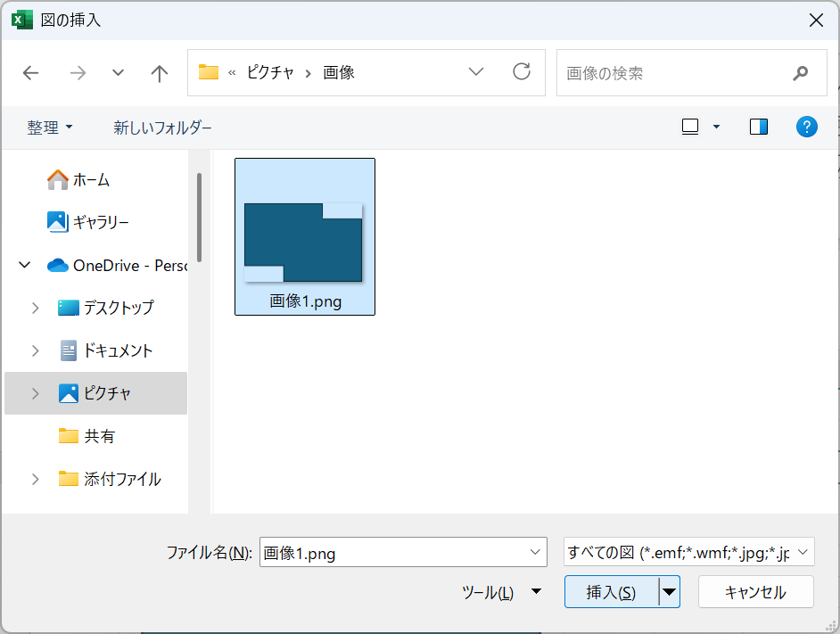
Task: Go forward with the right arrow
Action: 78,73
